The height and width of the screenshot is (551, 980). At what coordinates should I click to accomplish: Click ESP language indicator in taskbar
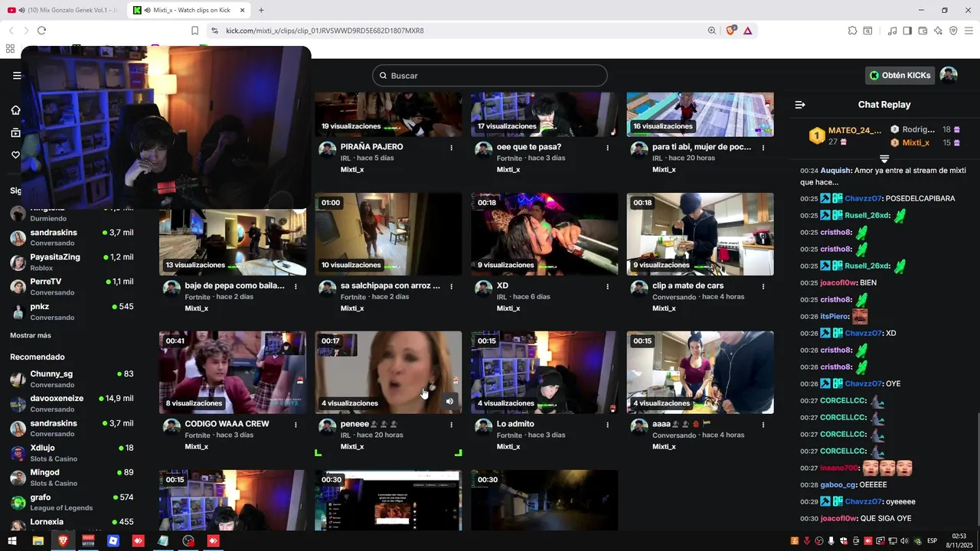[932, 541]
